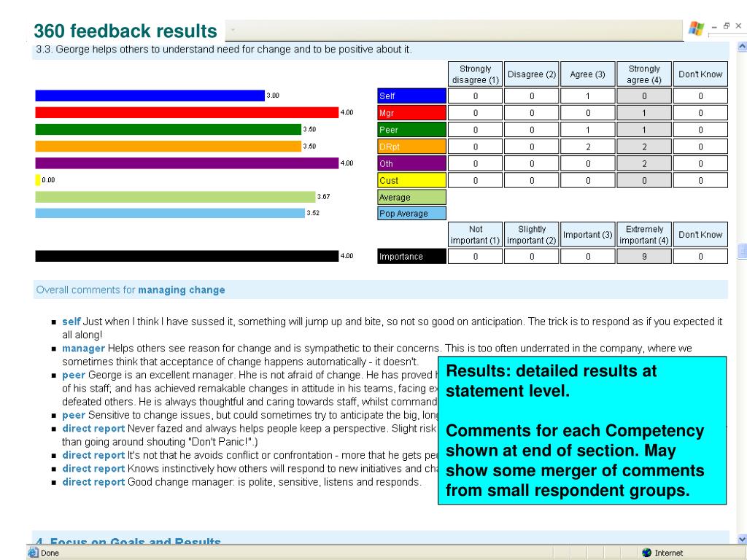This screenshot has width=747, height=560.
Task: Select the Average legend label
Action: (x=411, y=197)
